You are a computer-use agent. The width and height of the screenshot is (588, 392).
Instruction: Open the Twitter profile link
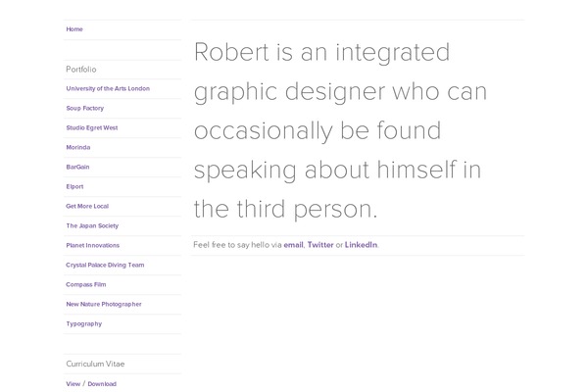pyautogui.click(x=320, y=245)
